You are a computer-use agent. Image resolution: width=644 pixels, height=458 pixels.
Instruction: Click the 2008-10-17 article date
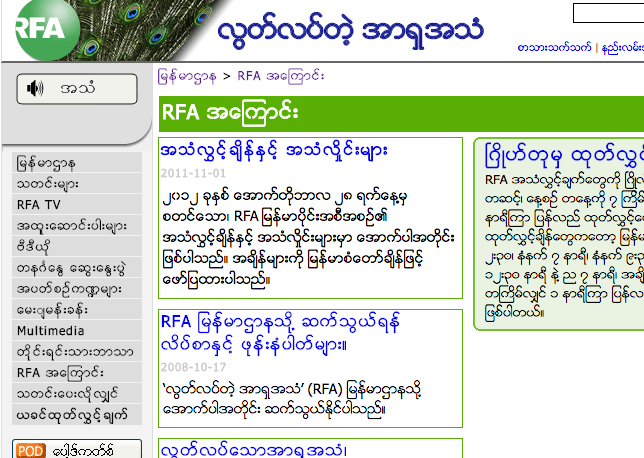click(x=193, y=367)
